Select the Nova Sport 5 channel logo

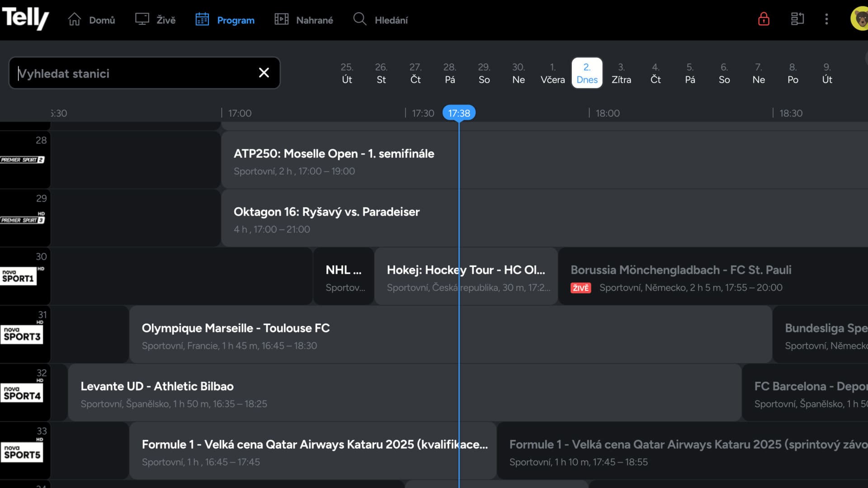(x=22, y=452)
